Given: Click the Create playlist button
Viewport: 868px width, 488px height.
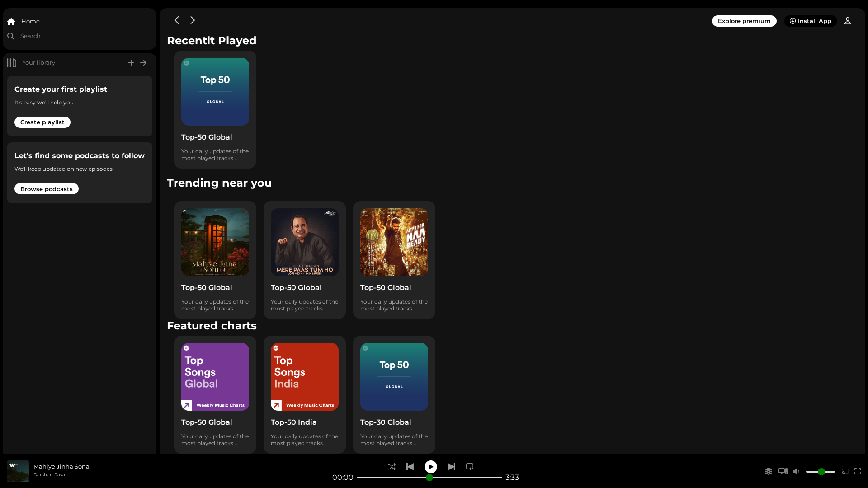Looking at the screenshot, I should [x=42, y=122].
